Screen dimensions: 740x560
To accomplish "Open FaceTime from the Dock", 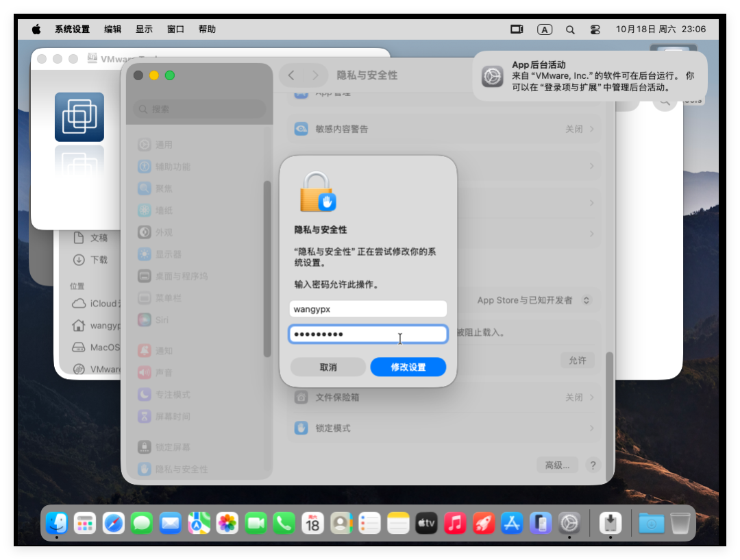I will pos(256,523).
